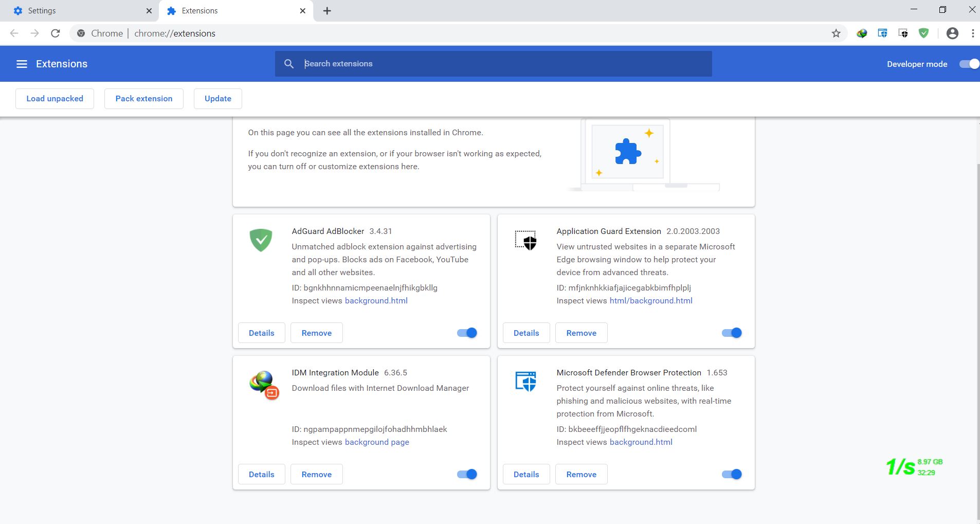Viewport: 980px width, 524px height.
Task: Disable AdGuard AdBlocker extension
Action: [467, 333]
